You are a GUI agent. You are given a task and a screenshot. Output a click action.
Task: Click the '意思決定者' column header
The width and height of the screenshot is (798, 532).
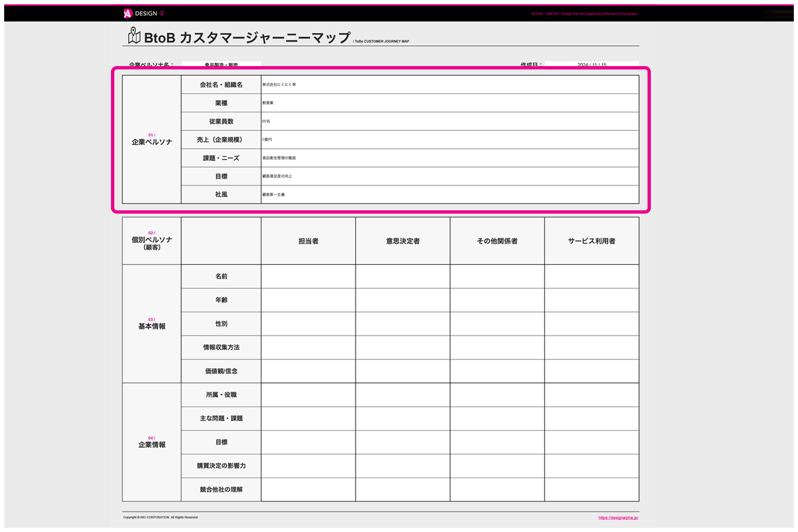click(403, 241)
